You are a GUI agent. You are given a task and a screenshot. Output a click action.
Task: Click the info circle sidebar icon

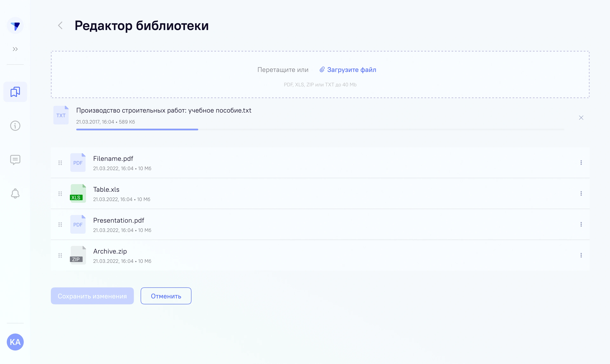pyautogui.click(x=15, y=126)
